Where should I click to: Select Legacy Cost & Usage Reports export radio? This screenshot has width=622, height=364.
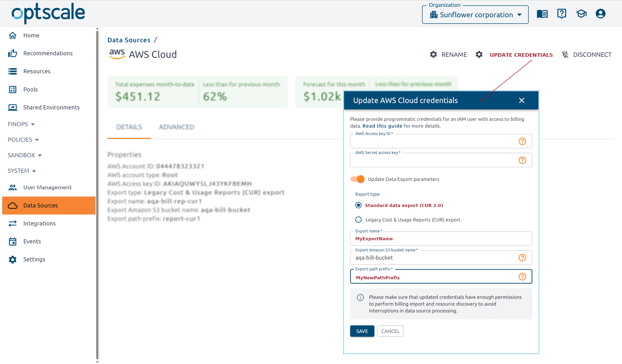coord(358,220)
